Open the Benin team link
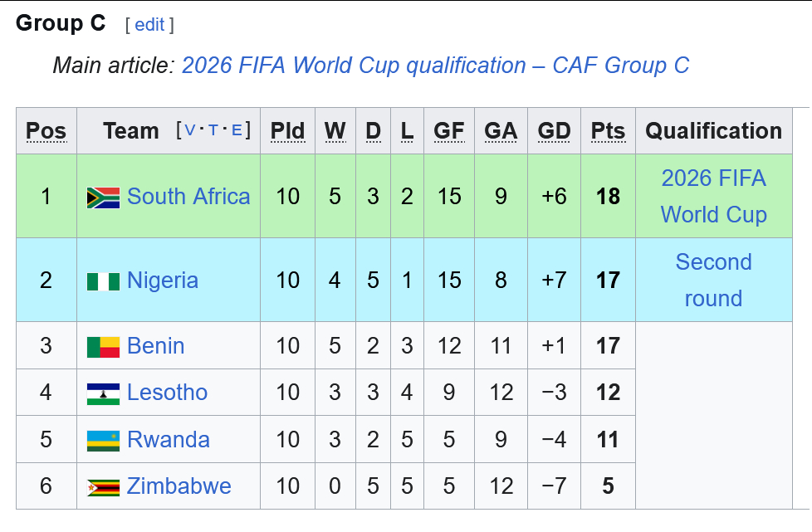812x532 pixels. pos(156,346)
